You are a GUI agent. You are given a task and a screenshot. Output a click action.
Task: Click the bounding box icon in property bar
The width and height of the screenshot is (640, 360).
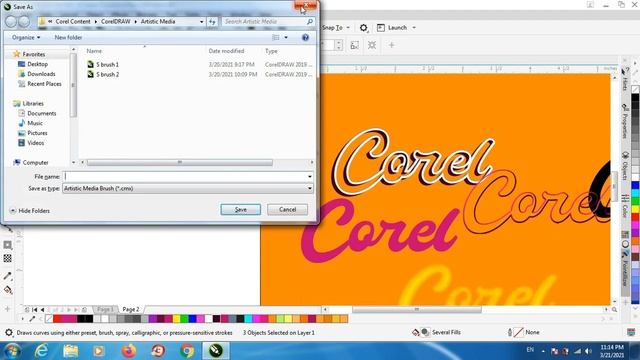pyautogui.click(x=355, y=45)
